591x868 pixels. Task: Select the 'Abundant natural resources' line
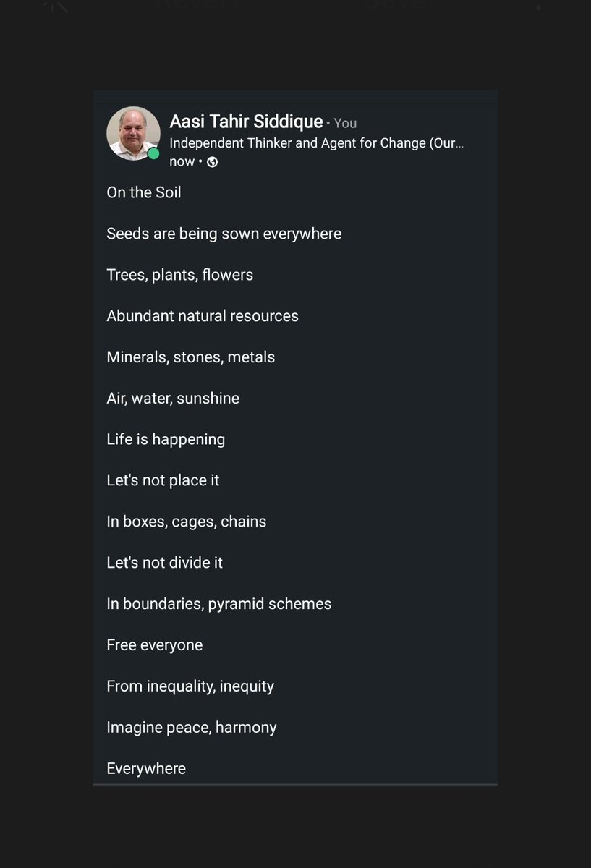pyautogui.click(x=203, y=316)
